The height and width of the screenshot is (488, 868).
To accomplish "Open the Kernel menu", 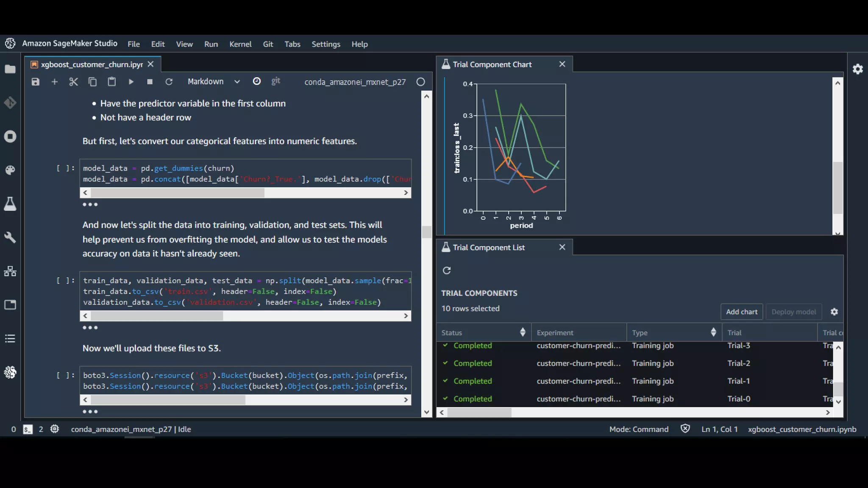I will pyautogui.click(x=240, y=44).
